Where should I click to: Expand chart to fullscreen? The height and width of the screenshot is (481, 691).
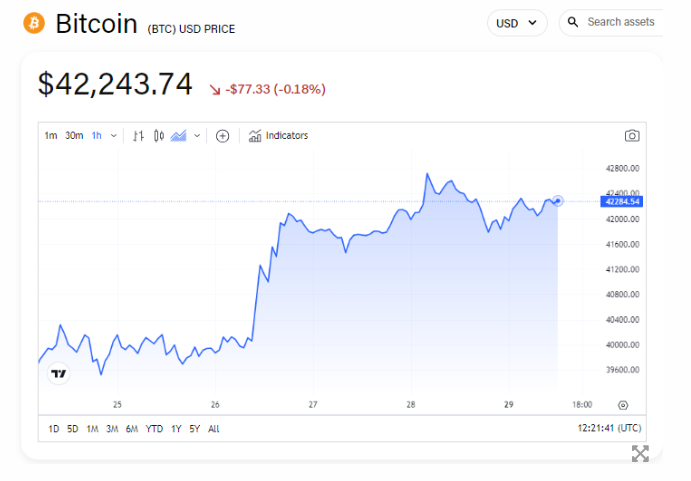(x=640, y=453)
